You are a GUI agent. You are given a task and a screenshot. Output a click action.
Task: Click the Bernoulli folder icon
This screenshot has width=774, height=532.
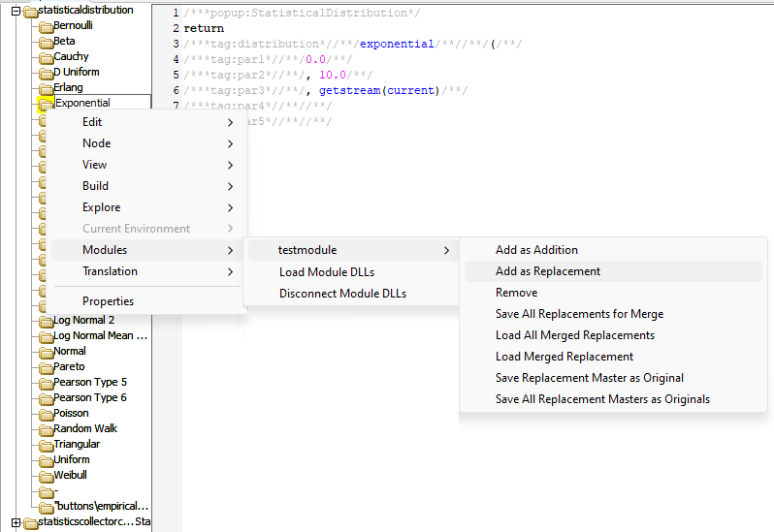click(x=45, y=26)
